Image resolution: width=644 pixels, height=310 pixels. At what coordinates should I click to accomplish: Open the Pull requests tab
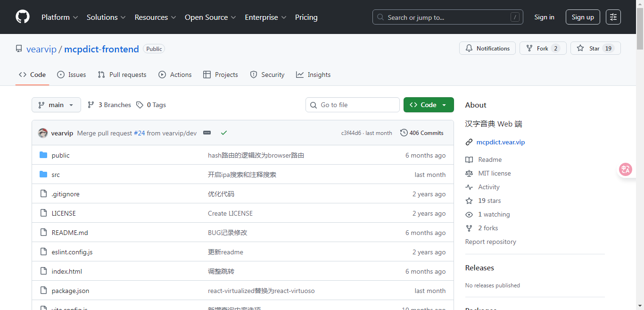click(x=122, y=75)
